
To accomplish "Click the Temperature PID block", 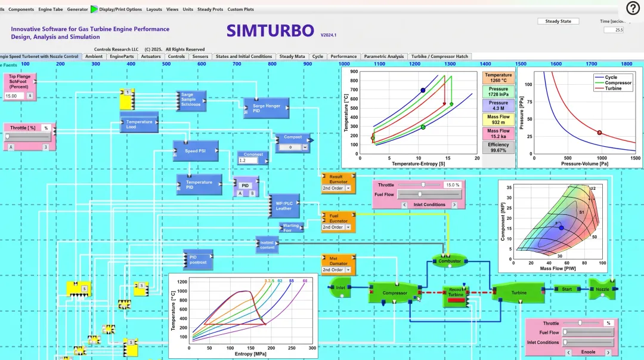I will 199,184.
